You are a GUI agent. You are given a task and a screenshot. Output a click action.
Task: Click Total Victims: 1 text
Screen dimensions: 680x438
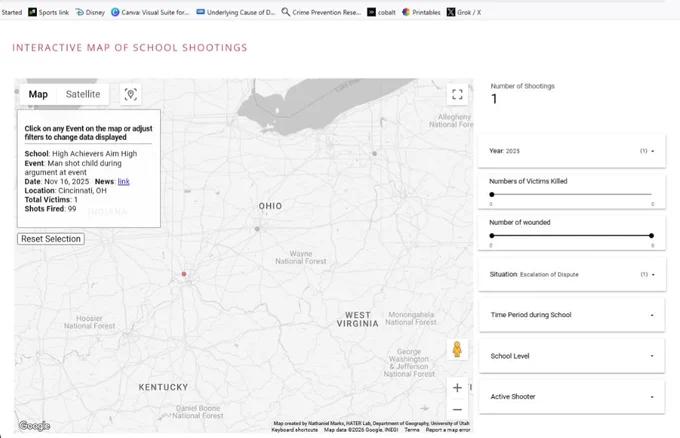click(x=51, y=200)
